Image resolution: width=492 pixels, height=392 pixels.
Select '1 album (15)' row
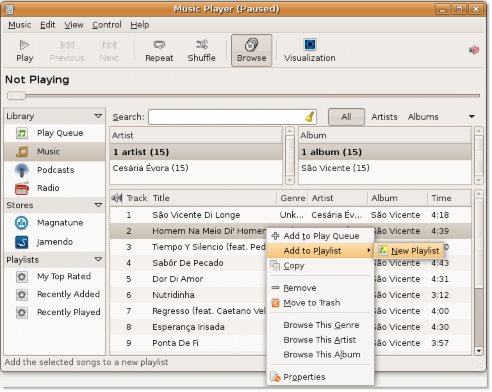[x=385, y=152]
